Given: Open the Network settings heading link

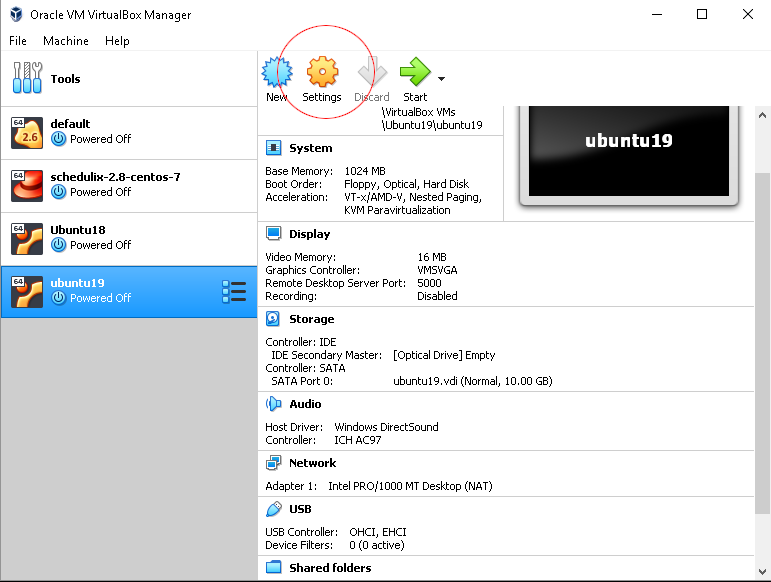Looking at the screenshot, I should click(313, 463).
